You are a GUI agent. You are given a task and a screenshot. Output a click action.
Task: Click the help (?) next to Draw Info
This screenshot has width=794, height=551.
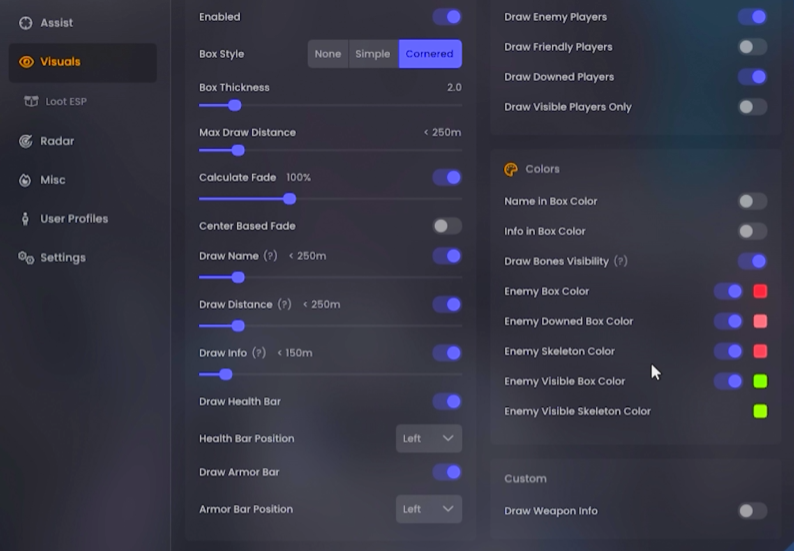coord(259,353)
